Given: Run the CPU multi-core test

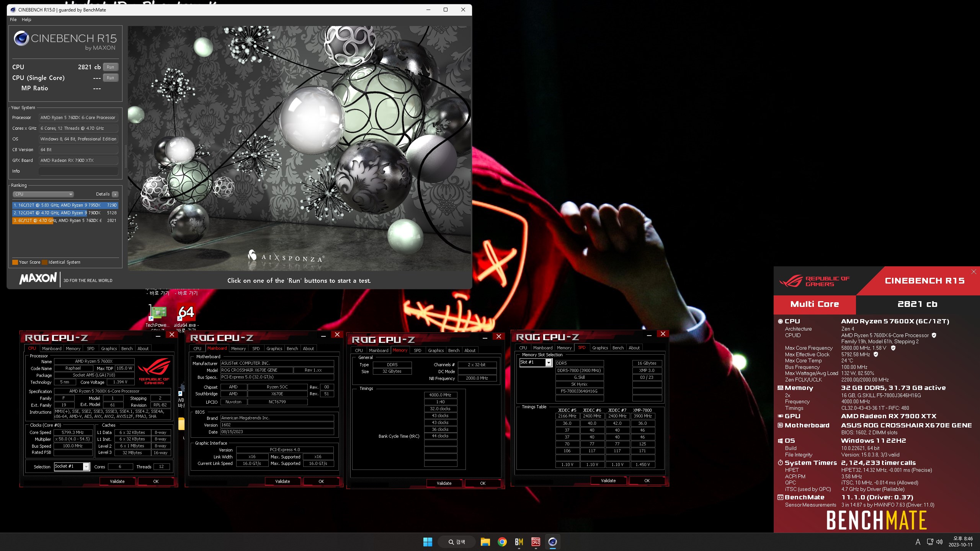Looking at the screenshot, I should (x=110, y=67).
